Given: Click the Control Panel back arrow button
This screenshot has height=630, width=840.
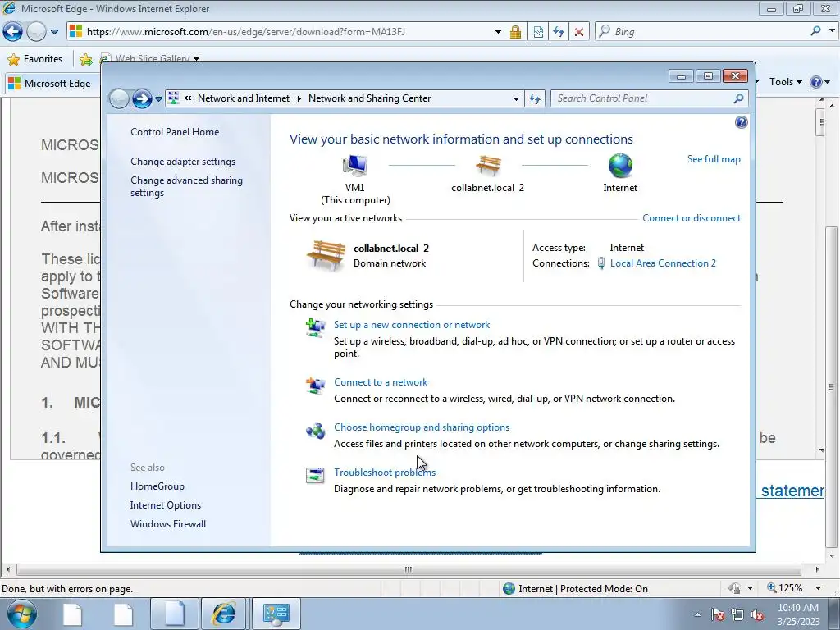Looking at the screenshot, I should 119,98.
